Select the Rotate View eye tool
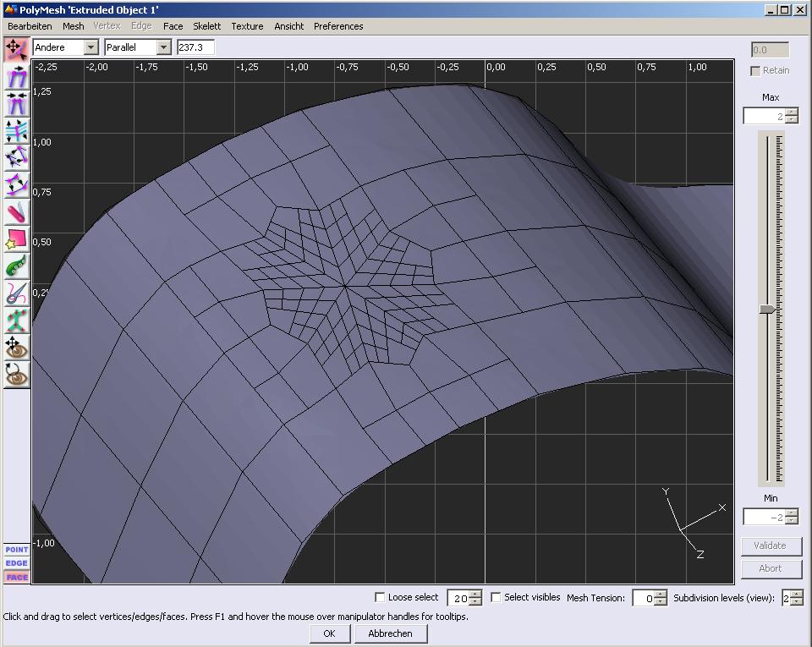 [x=16, y=374]
